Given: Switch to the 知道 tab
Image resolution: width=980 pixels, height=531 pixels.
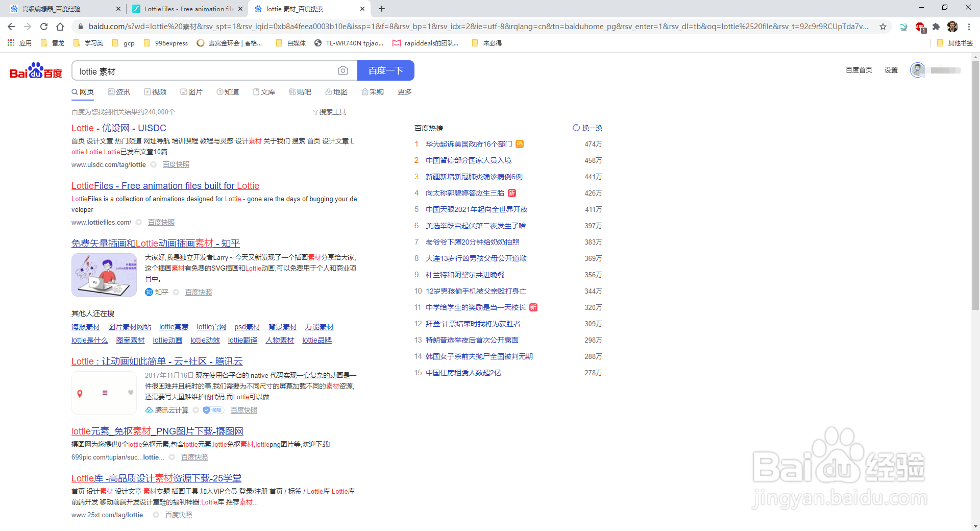Looking at the screenshot, I should (228, 92).
